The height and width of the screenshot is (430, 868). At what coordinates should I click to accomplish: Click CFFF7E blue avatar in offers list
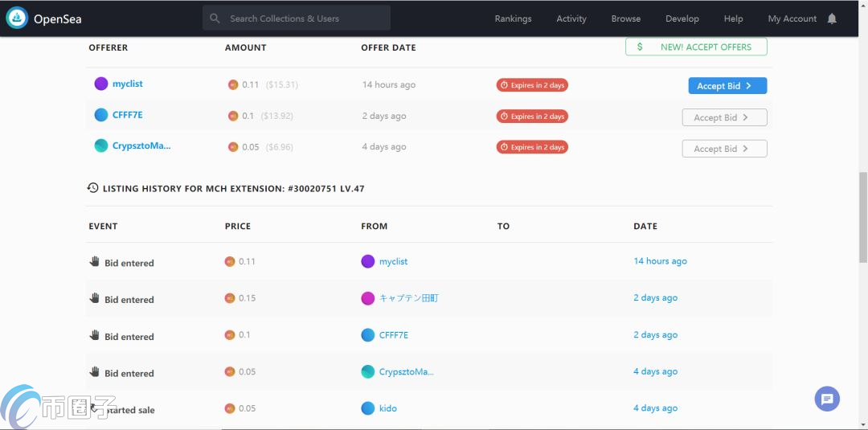tap(100, 115)
